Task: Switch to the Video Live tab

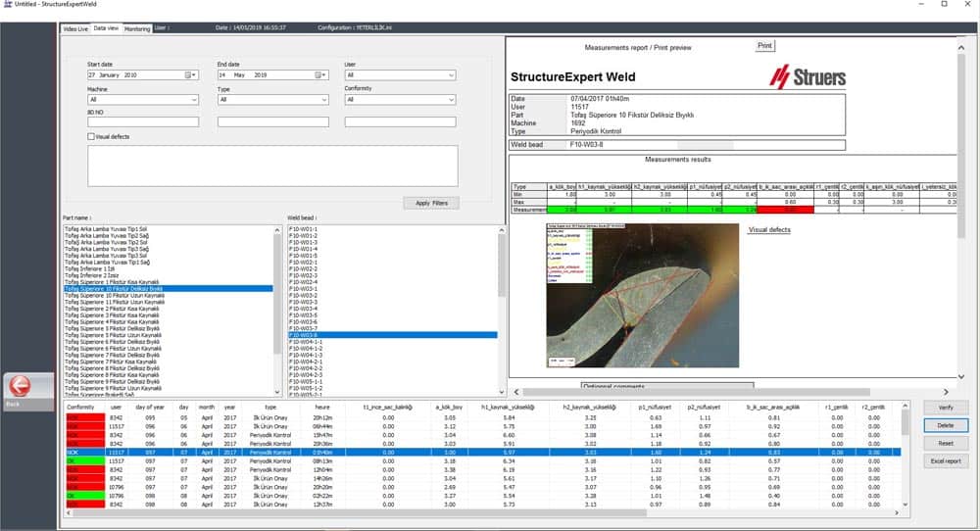Action: [x=75, y=28]
